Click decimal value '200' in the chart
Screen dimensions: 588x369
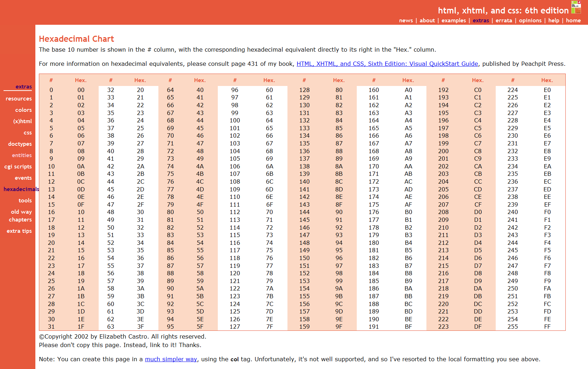[443, 151]
